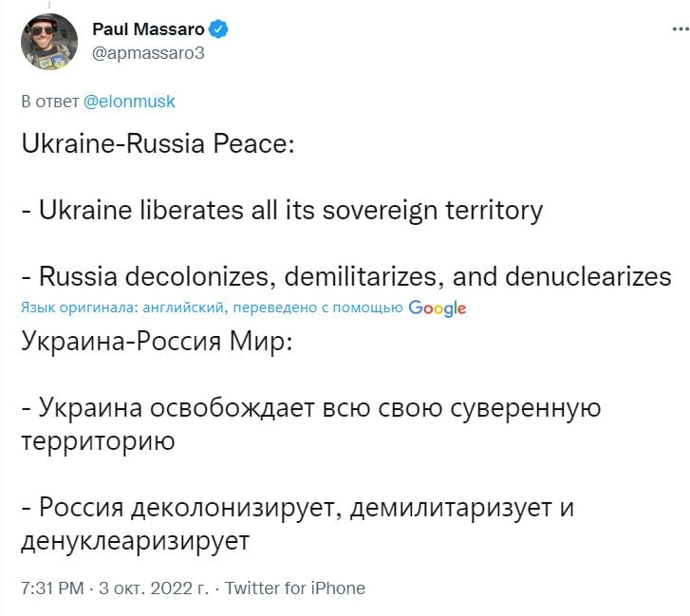Viewport: 690px width, 616px height.
Task: Click the "Язык оригинала: английский" text
Action: pos(123,308)
